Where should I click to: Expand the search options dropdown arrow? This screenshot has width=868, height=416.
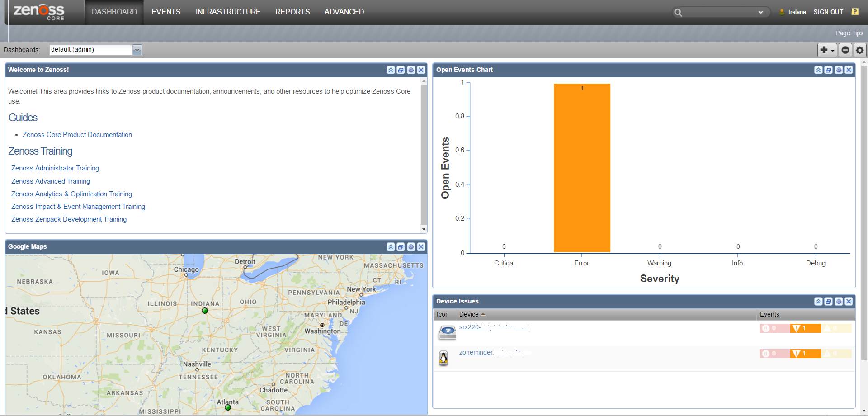click(x=761, y=12)
